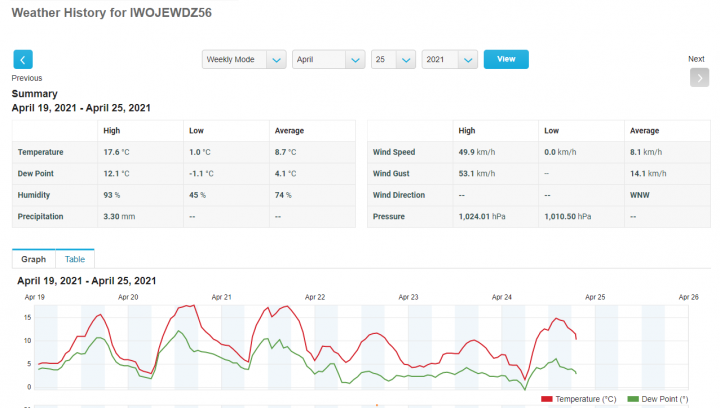Open the Weekly Mode dropdown
Image resolution: width=720 pixels, height=408 pixels.
244,60
